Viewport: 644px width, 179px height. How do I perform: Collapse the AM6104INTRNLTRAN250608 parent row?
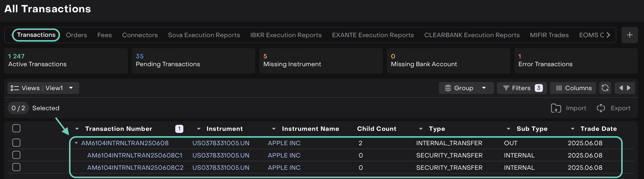pos(76,143)
